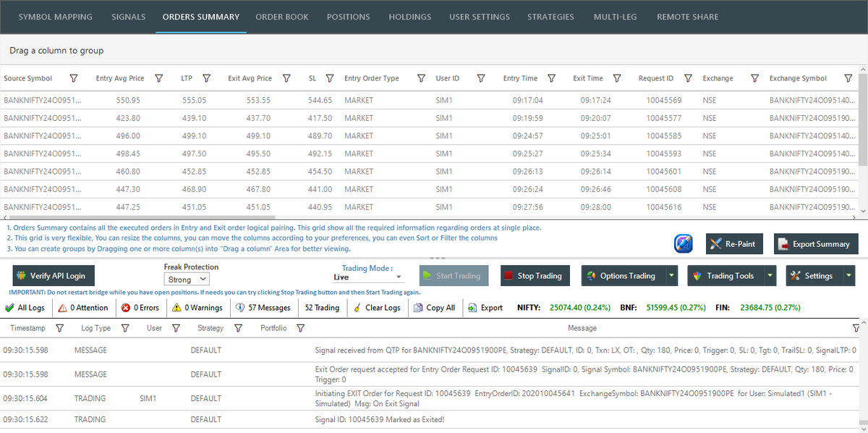Filter the Exchange Symbol column

pyautogui.click(x=848, y=78)
